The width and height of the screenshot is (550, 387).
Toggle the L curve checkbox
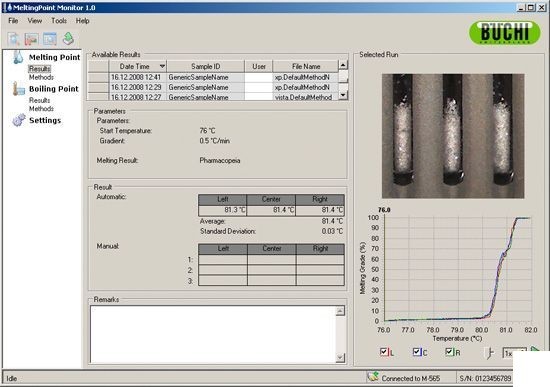(x=384, y=352)
